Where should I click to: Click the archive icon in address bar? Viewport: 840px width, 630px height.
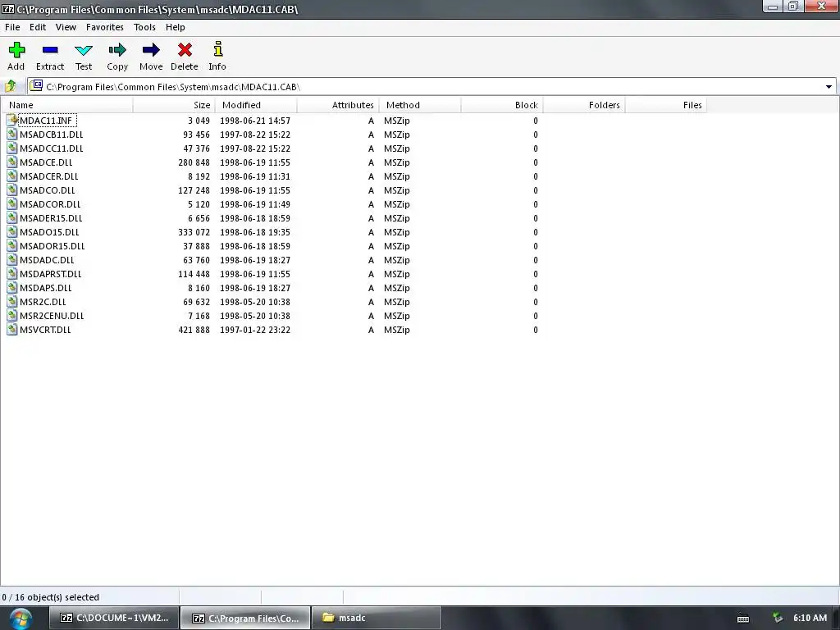[x=36, y=85]
